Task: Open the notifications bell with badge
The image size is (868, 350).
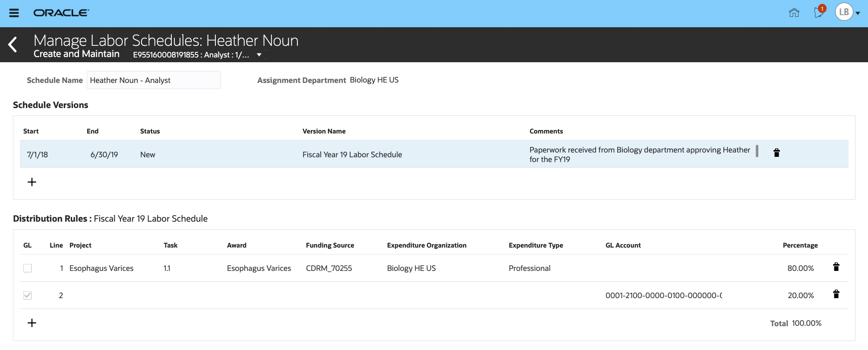Action: pyautogui.click(x=818, y=12)
